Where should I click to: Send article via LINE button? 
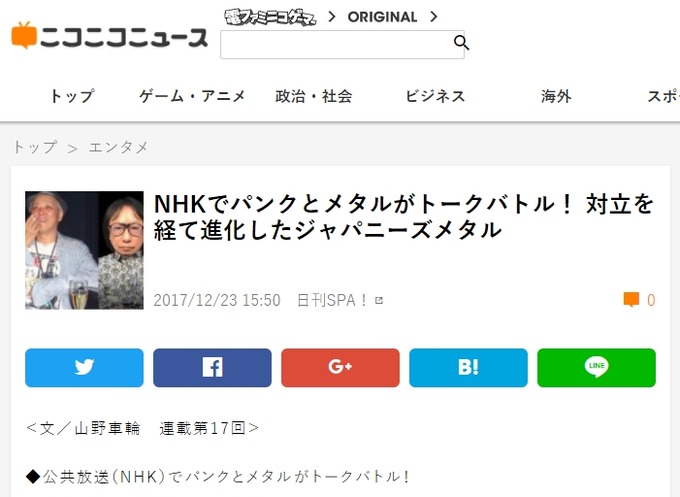[596, 367]
